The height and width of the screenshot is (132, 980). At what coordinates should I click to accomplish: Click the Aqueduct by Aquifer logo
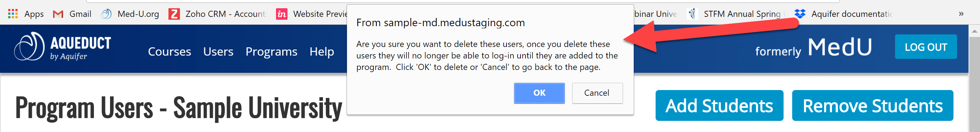tap(63, 47)
